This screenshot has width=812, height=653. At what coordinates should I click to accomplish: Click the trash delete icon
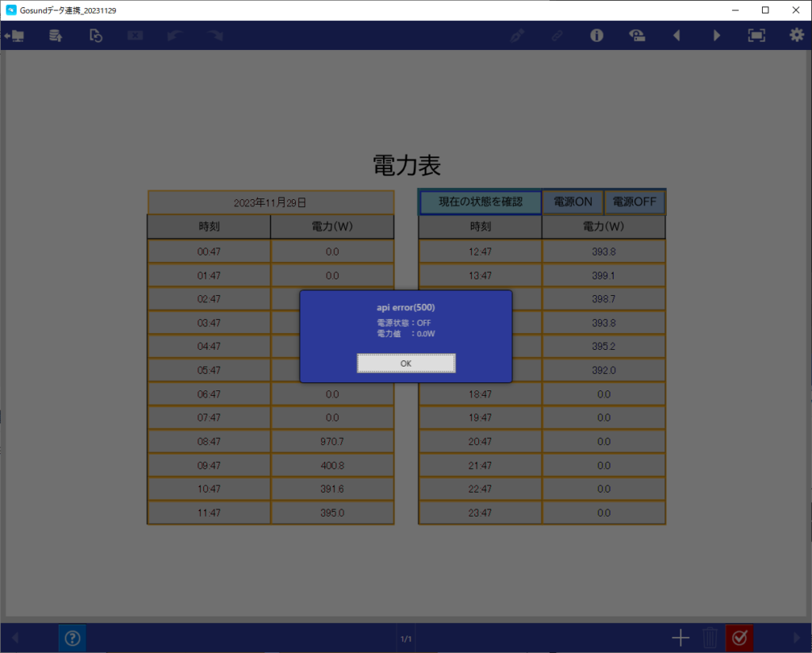710,638
